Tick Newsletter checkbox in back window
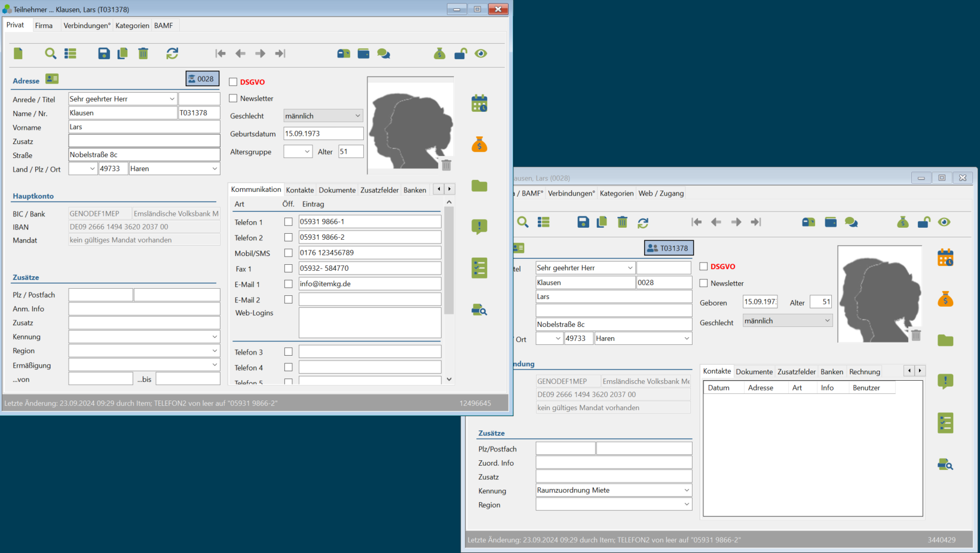 703,283
